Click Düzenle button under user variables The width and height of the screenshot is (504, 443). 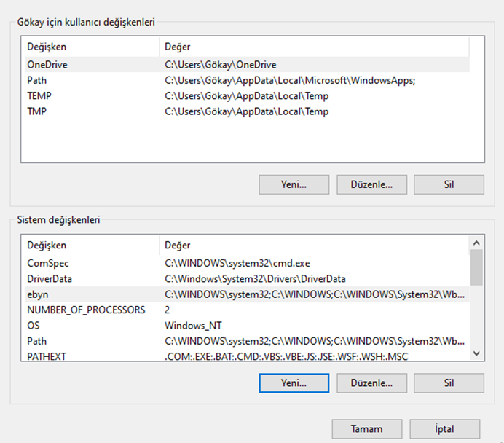point(371,184)
